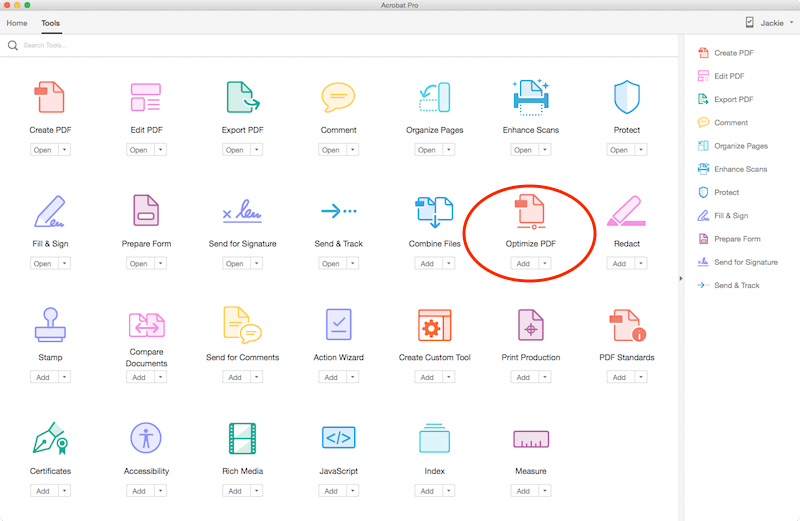The image size is (800, 521).
Task: Expand dropdown arrow beside Create PDF Open
Action: click(64, 150)
